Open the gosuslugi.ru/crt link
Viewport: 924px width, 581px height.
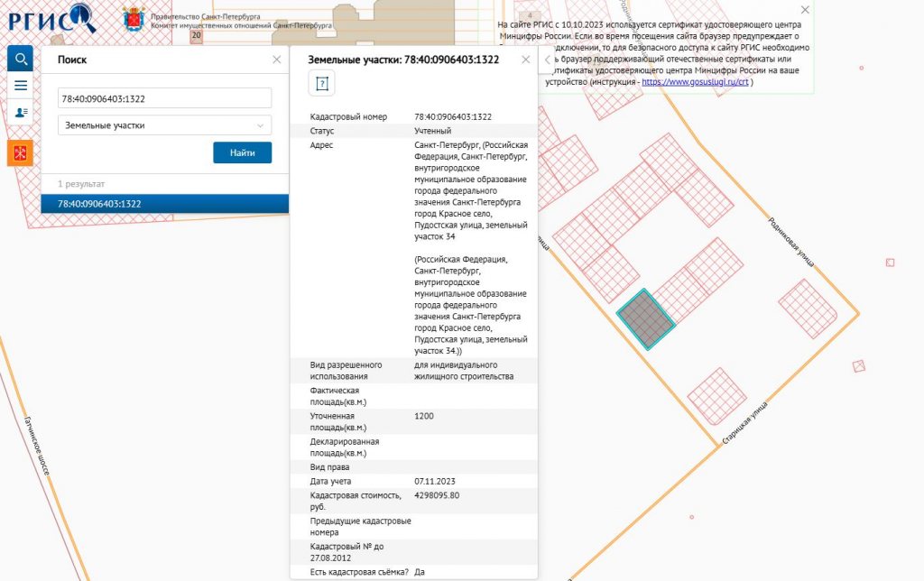click(695, 82)
